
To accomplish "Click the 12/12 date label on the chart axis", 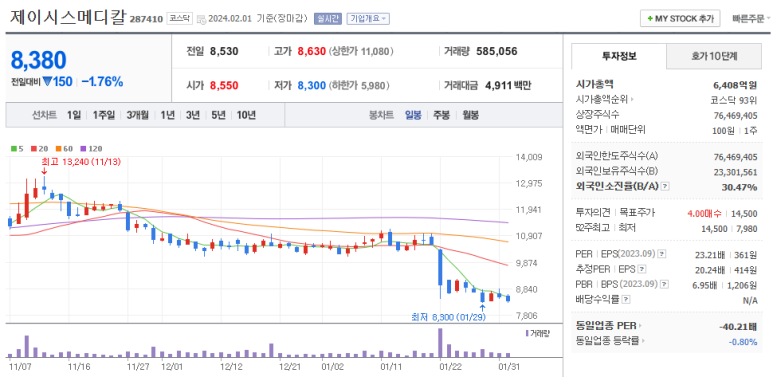I will (231, 367).
